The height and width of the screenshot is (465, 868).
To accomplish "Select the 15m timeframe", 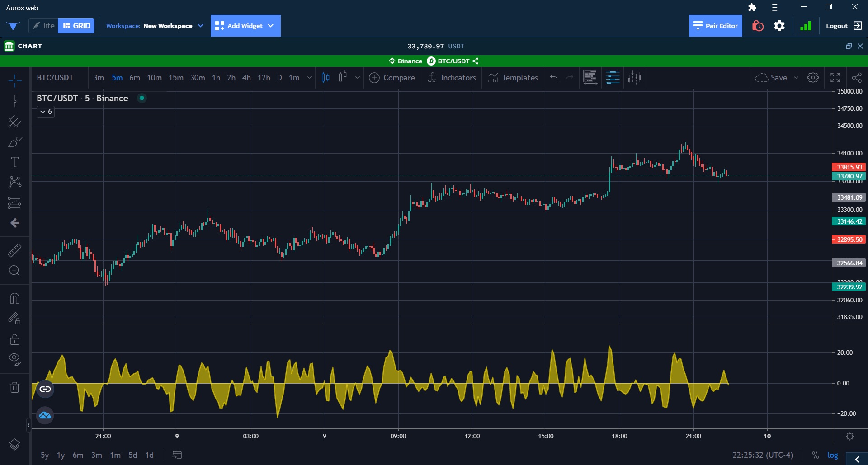I will coord(175,78).
